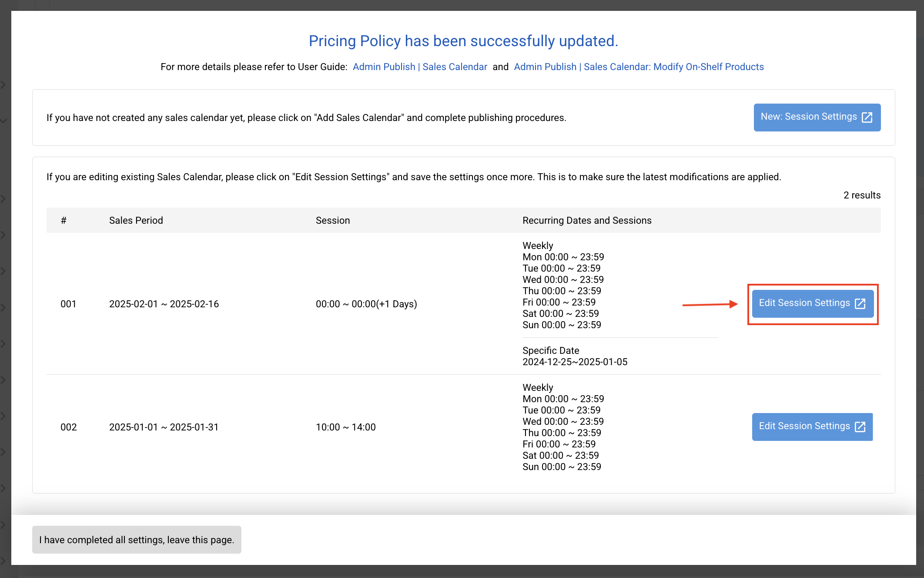Click Specific Date 2024-12-25~2025-01-05 entry
Viewport: 924px width, 578px height.
point(574,362)
